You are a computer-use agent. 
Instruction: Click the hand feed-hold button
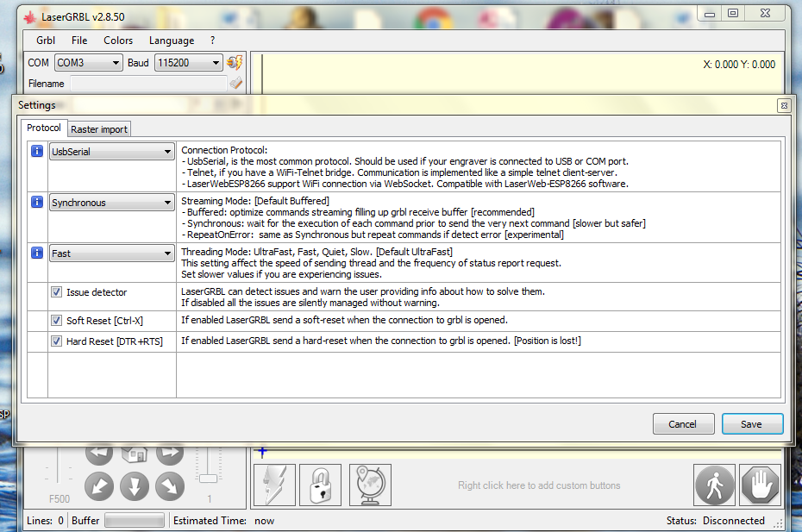(x=761, y=485)
